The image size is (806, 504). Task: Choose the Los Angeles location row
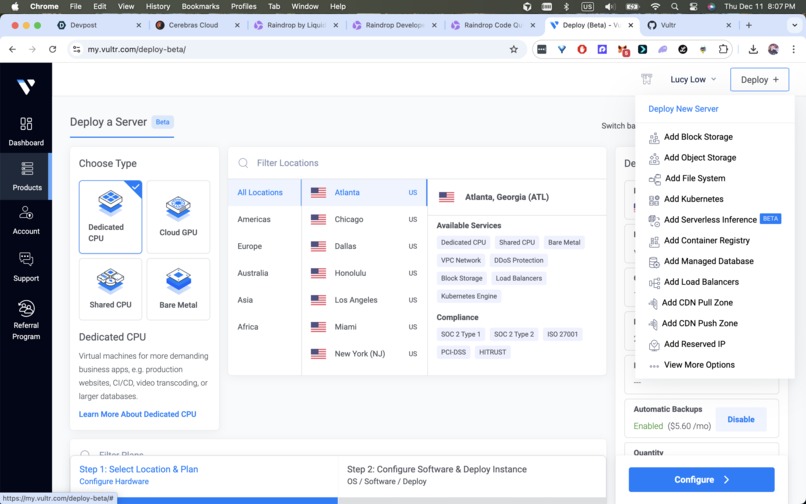[x=364, y=300]
